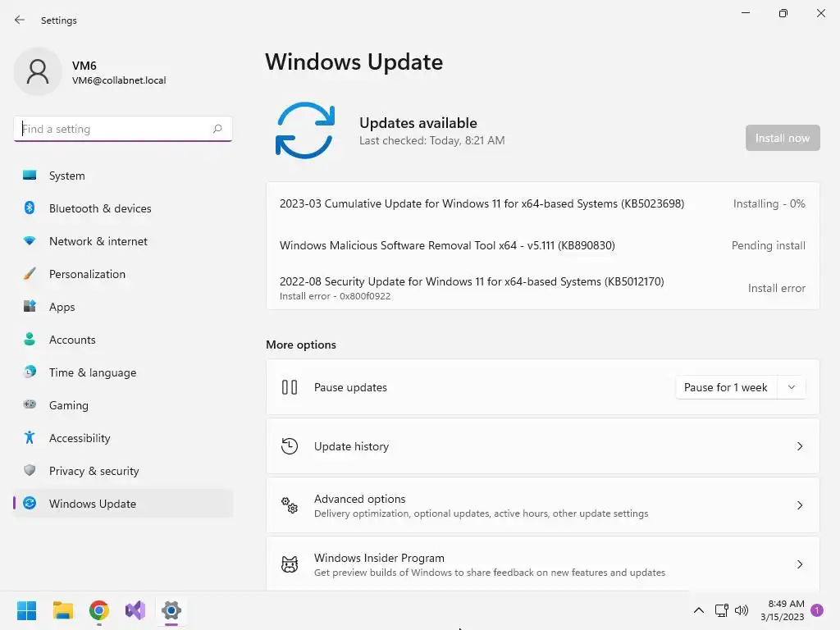
Task: Click the volume speaker icon in tray
Action: coord(742,610)
